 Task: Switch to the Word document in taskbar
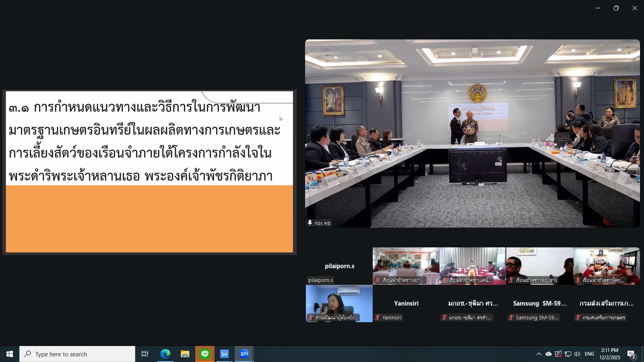pyautogui.click(x=225, y=354)
